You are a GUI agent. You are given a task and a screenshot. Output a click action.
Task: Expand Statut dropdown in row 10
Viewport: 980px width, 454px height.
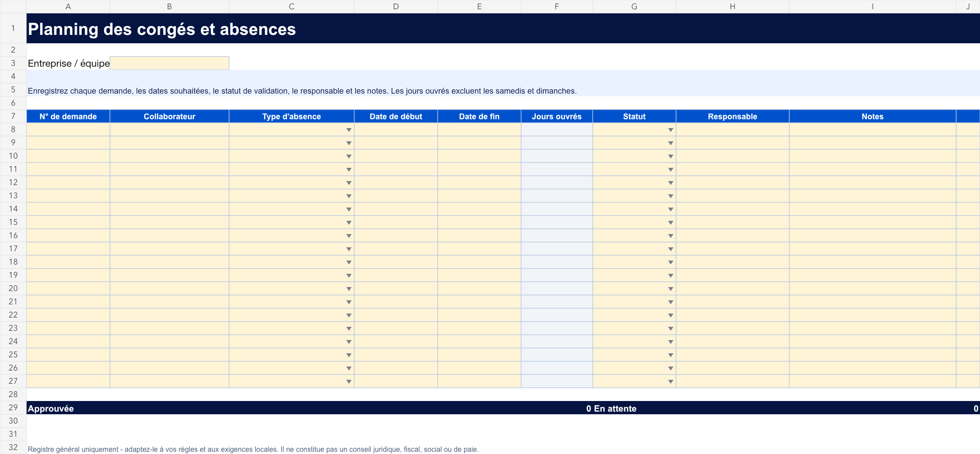tap(671, 156)
